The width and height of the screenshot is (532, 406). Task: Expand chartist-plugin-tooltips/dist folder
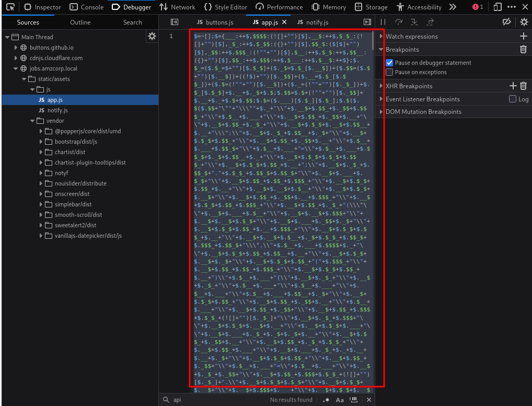41,163
